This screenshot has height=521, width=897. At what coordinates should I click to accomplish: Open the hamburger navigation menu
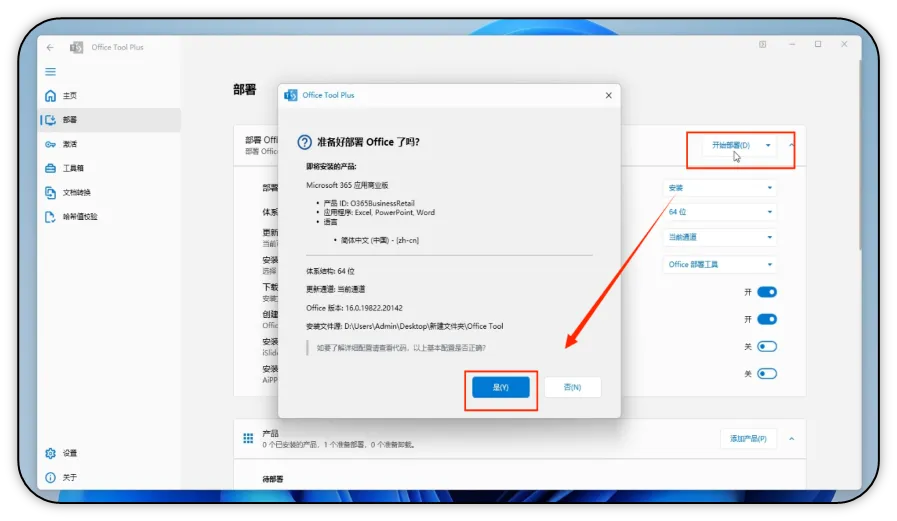(x=50, y=71)
